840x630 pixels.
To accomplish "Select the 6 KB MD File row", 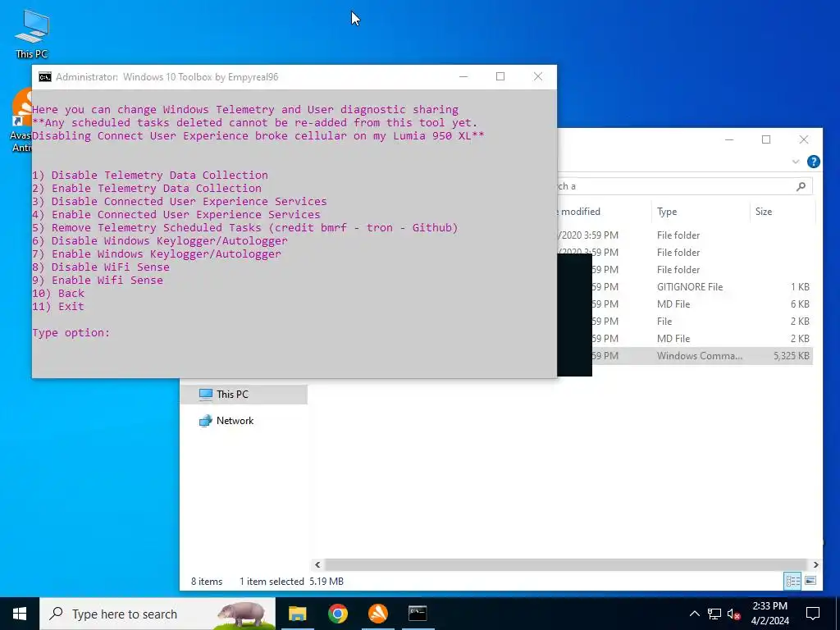I will pos(702,304).
